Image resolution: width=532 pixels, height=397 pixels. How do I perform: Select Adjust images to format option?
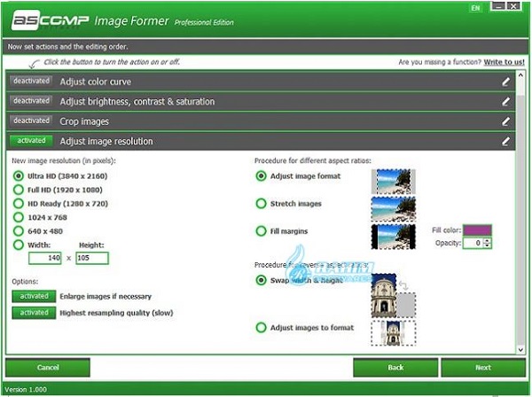[261, 328]
